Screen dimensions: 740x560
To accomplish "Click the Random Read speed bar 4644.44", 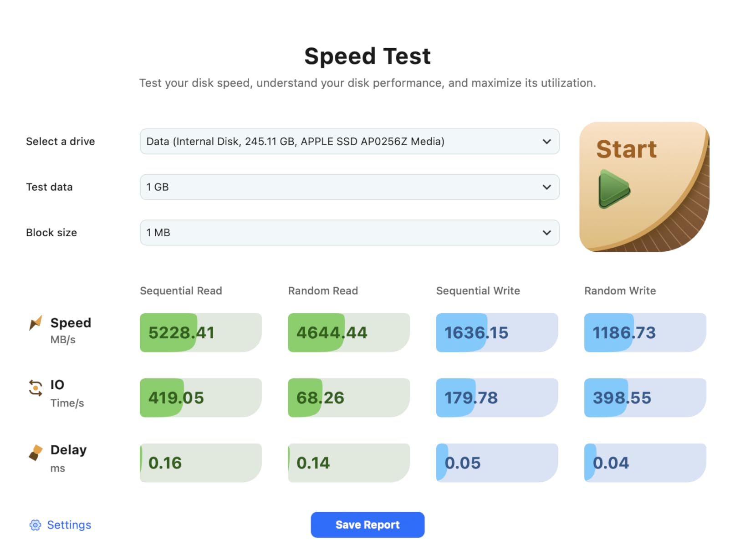I will pos(348,333).
